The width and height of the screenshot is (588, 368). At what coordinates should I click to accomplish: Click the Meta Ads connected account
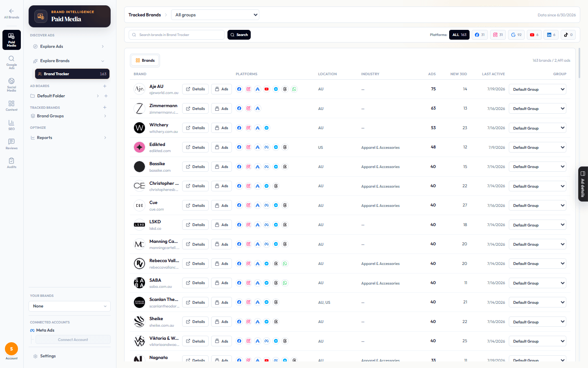pos(42,330)
